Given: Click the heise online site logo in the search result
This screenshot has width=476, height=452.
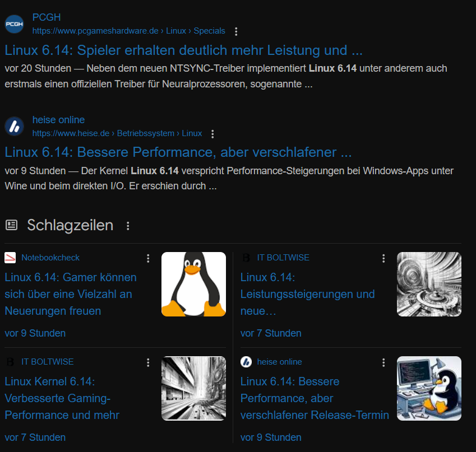Looking at the screenshot, I should tap(14, 126).
